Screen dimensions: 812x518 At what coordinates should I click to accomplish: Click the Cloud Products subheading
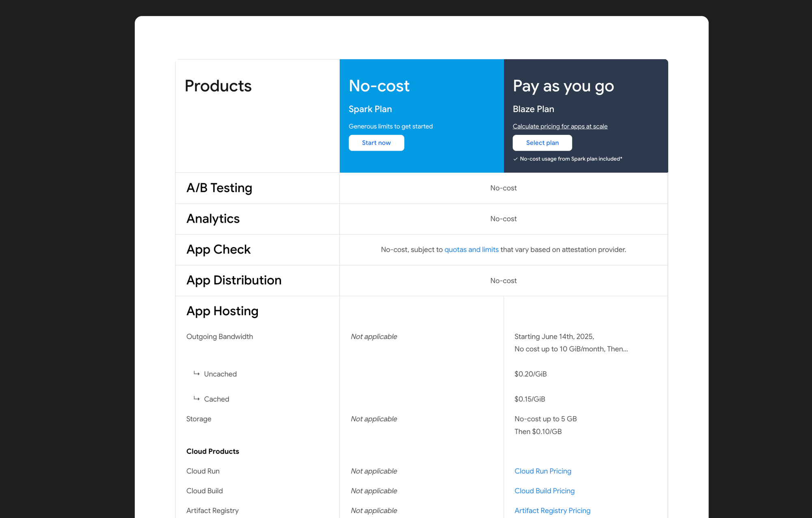pyautogui.click(x=212, y=451)
